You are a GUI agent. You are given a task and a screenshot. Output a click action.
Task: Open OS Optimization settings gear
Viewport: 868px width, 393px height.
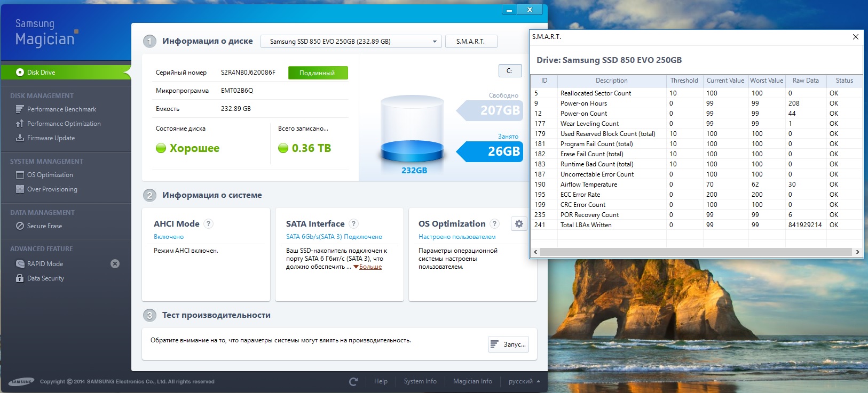point(518,224)
